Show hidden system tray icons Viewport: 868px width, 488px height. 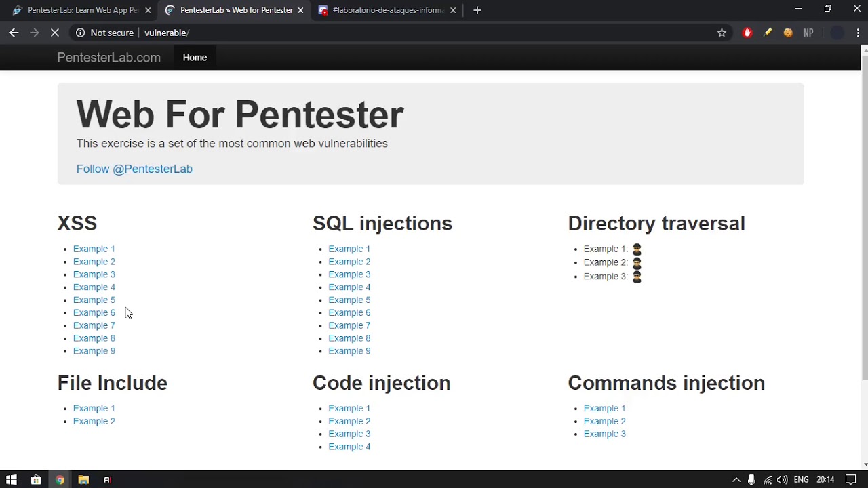pos(736,480)
